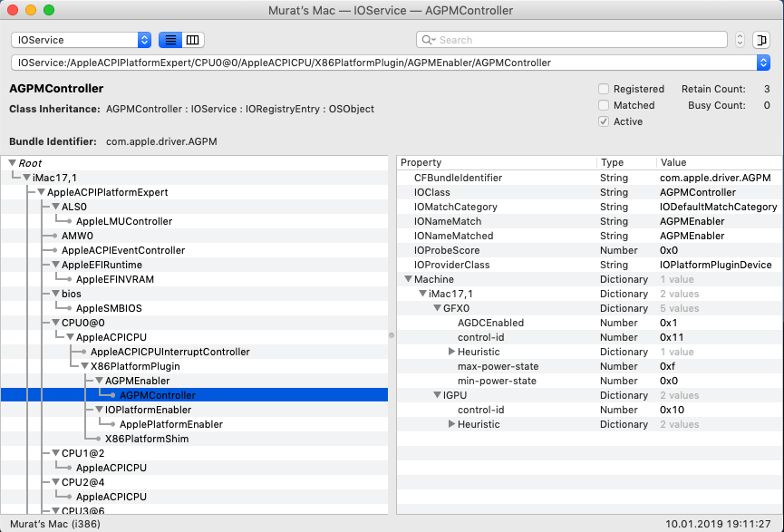Image resolution: width=784 pixels, height=532 pixels.
Task: Toggle the Active checkbox
Action: coord(604,121)
